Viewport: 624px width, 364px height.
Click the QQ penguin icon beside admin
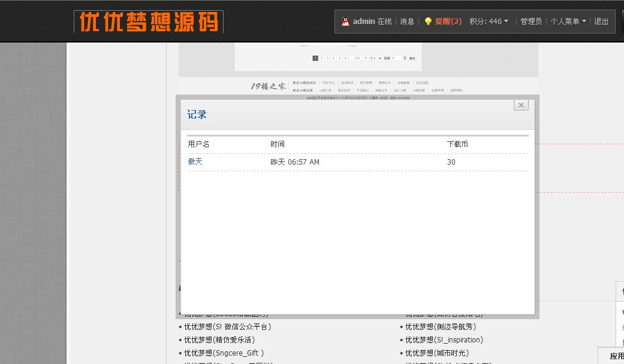coord(345,22)
